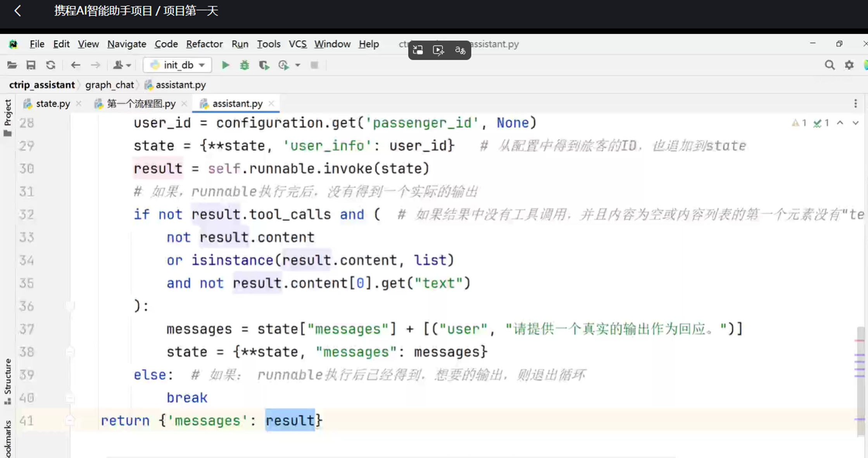Toggle the Structure tool window

click(x=7, y=382)
